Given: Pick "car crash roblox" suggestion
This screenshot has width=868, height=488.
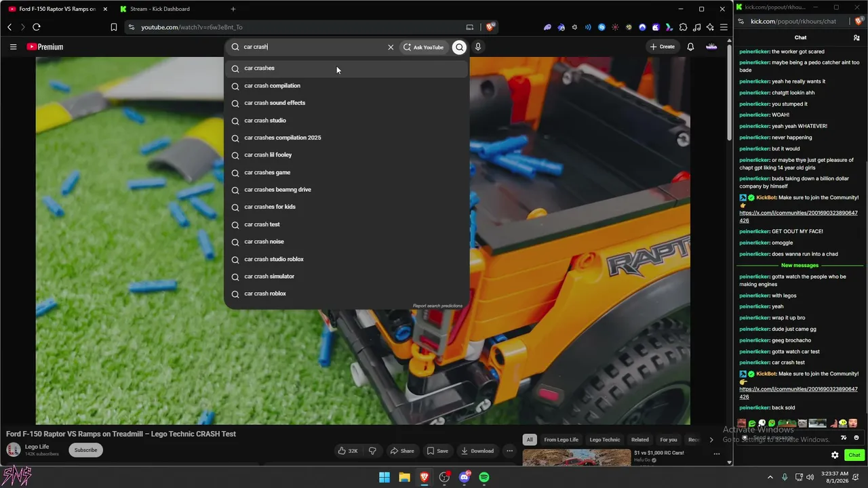Looking at the screenshot, I should point(347,293).
